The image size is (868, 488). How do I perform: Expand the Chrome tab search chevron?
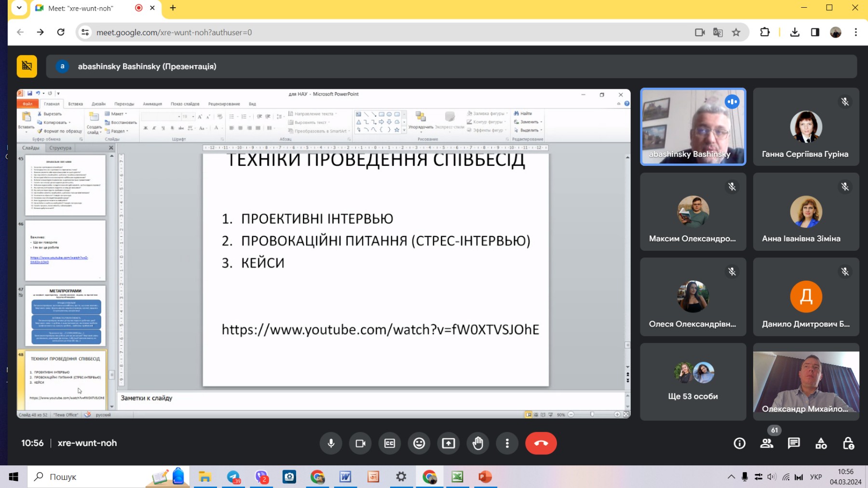pyautogui.click(x=19, y=8)
